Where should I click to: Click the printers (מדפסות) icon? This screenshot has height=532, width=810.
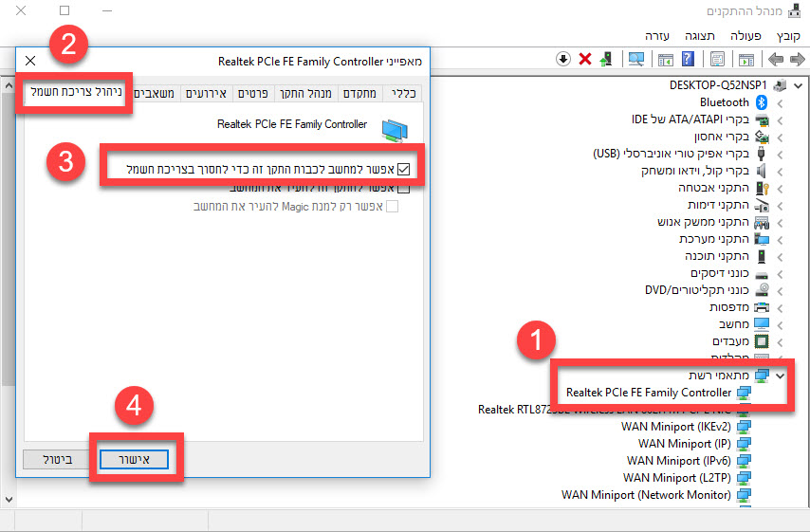[x=762, y=307]
